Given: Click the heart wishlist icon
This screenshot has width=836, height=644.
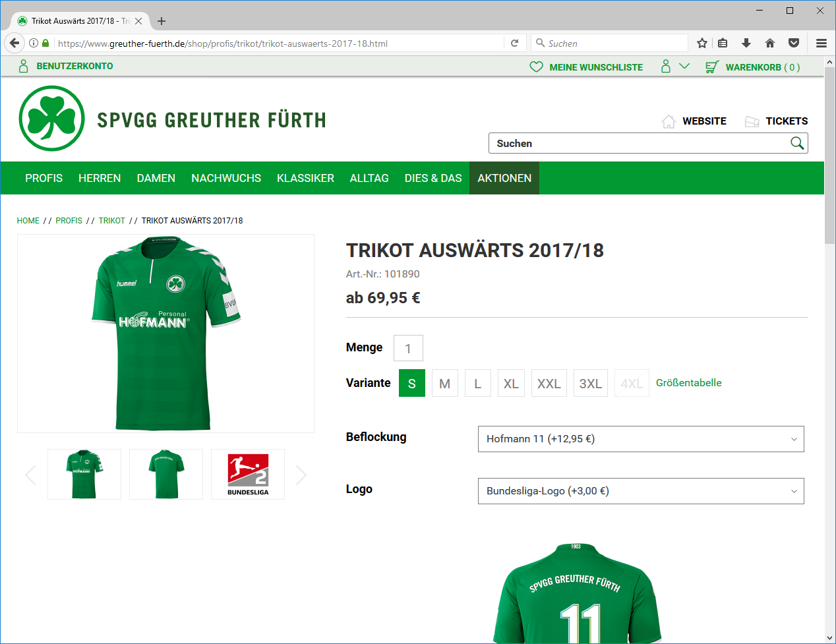Looking at the screenshot, I should pyautogui.click(x=537, y=67).
